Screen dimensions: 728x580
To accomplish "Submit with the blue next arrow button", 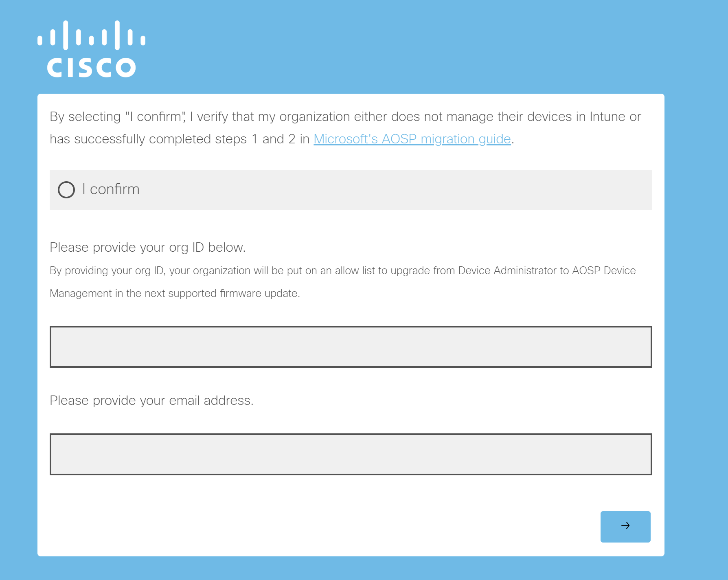I will pos(625,527).
